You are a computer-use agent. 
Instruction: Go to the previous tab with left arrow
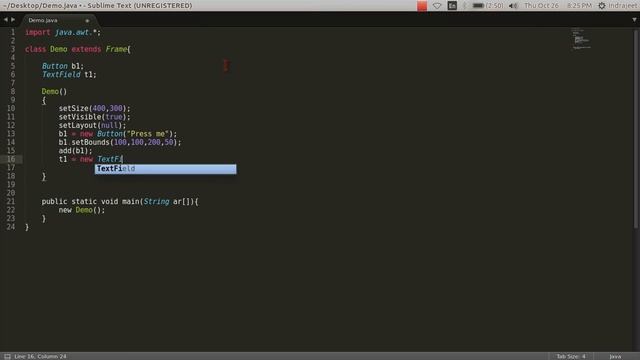(x=5, y=20)
